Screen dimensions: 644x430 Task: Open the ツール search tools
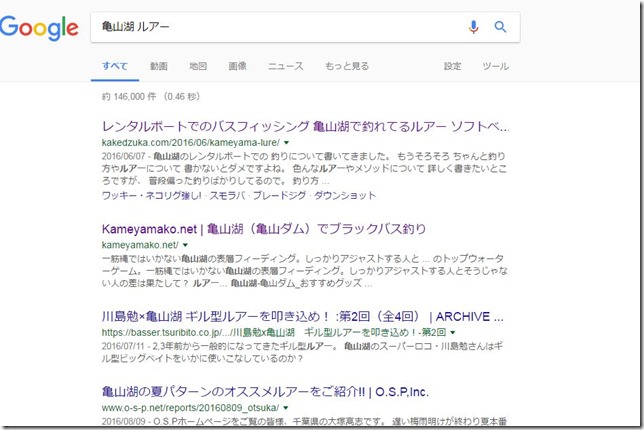tap(496, 66)
